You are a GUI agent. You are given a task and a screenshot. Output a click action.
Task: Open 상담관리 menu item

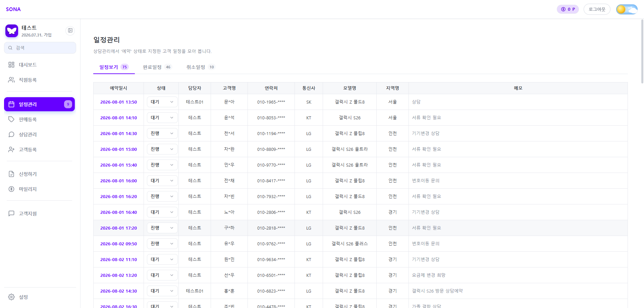coord(39,134)
